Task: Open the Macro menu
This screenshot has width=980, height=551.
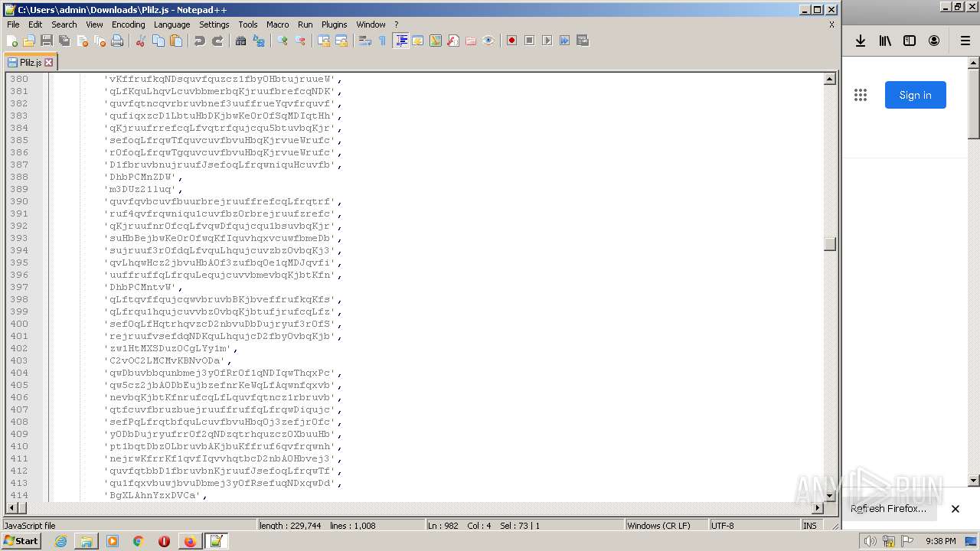Action: click(x=278, y=24)
